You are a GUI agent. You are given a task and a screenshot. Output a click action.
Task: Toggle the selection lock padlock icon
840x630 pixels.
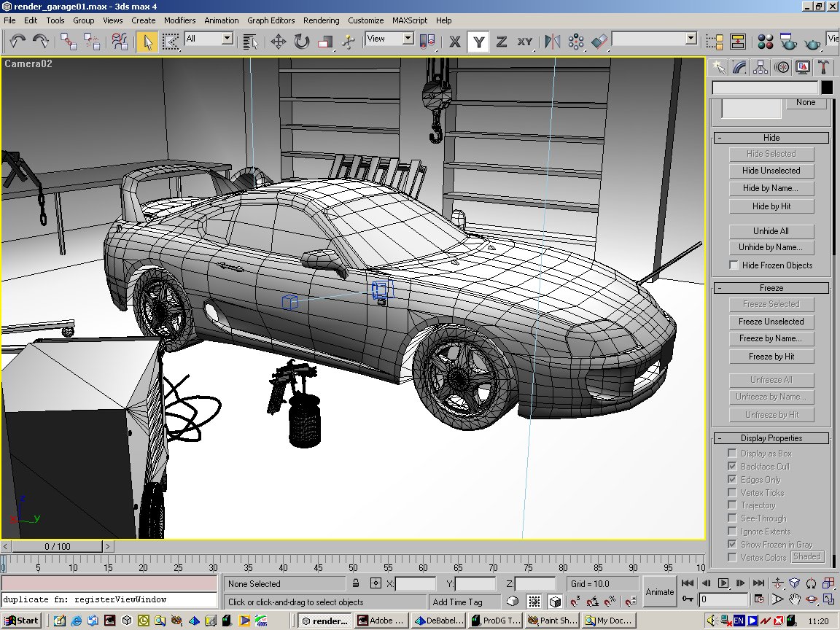[x=355, y=583]
